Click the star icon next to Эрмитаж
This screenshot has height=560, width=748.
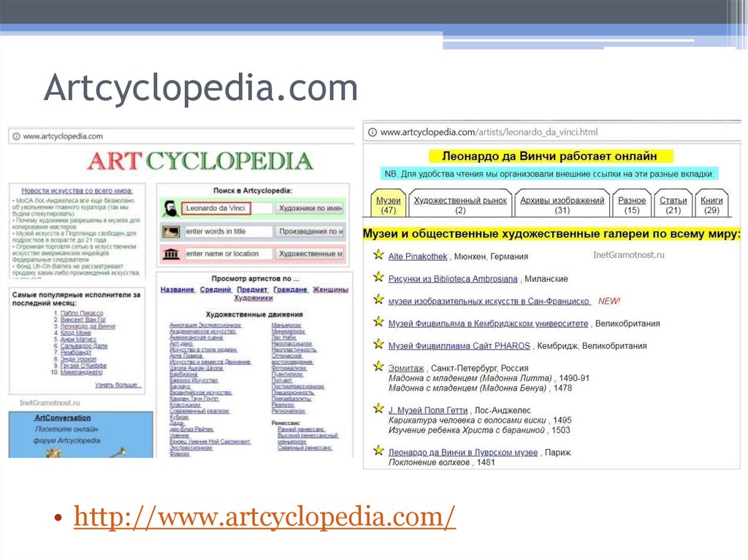tap(378, 367)
